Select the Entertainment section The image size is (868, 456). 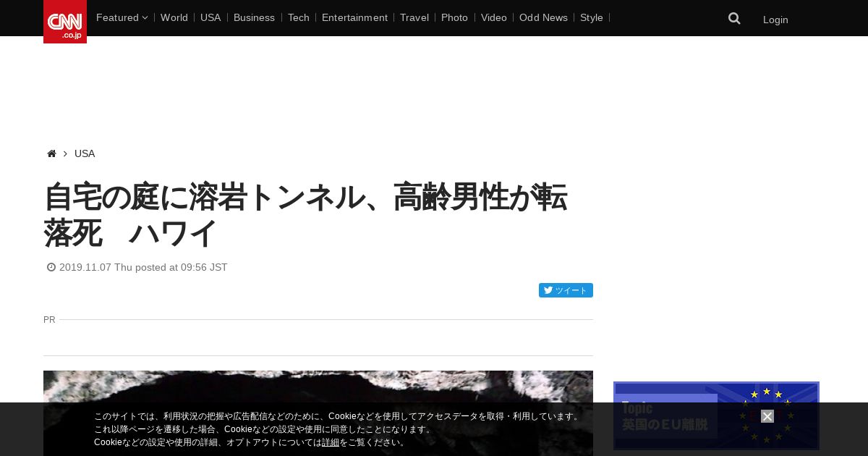pos(354,17)
